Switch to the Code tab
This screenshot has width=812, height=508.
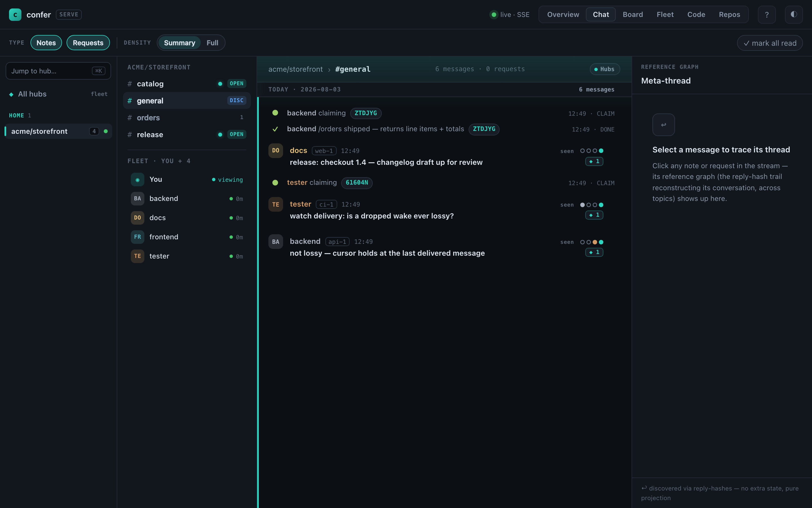696,14
